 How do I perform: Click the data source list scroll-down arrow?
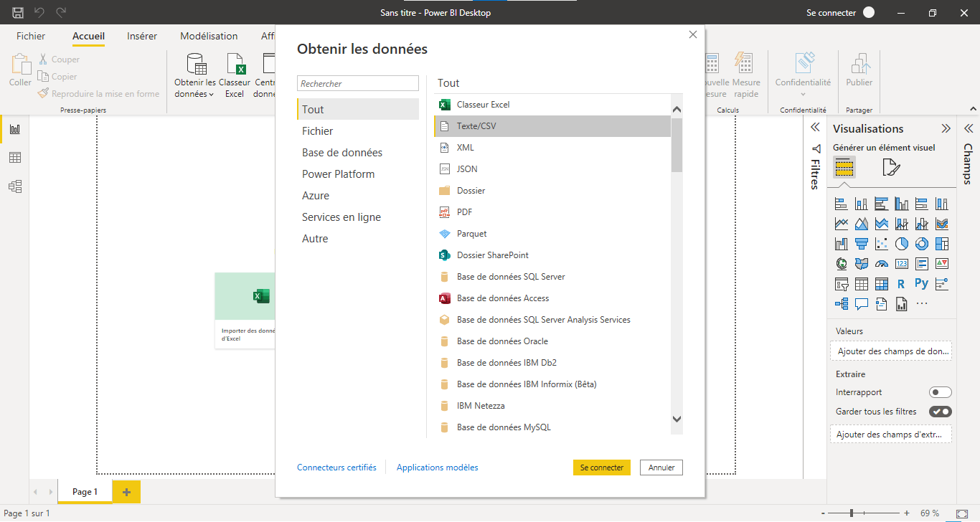pyautogui.click(x=677, y=419)
